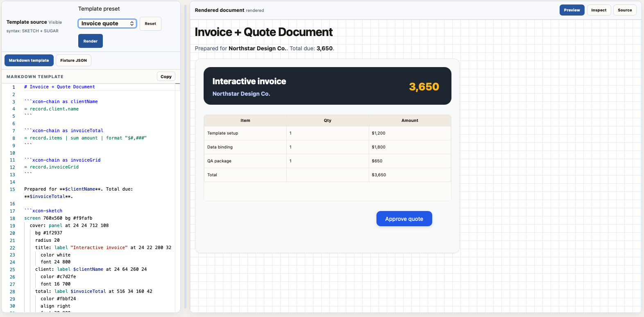
Task: Select the Inspect view tab
Action: 599,10
